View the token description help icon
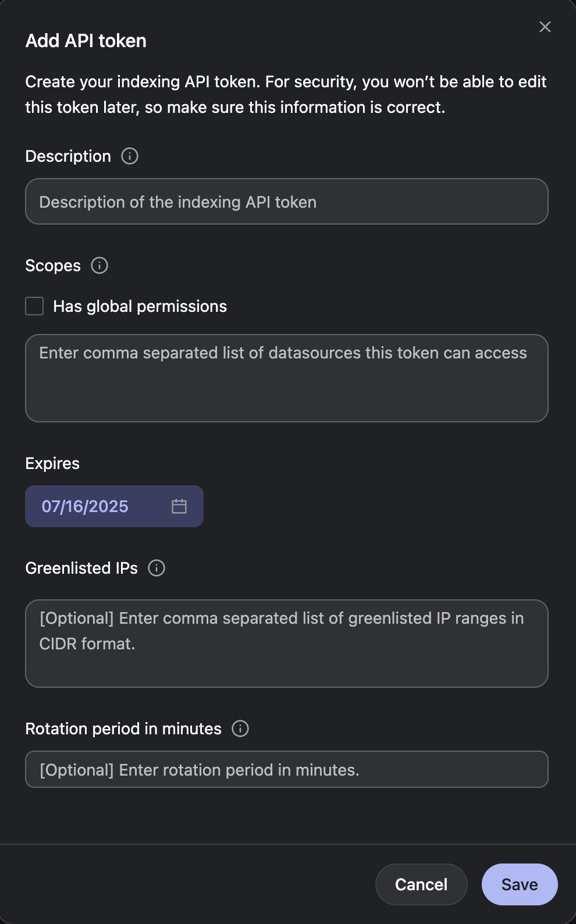The image size is (576, 924). 129,156
